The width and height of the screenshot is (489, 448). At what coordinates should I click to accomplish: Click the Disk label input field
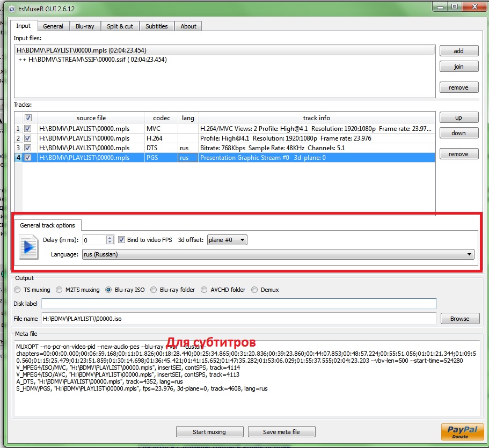point(239,304)
